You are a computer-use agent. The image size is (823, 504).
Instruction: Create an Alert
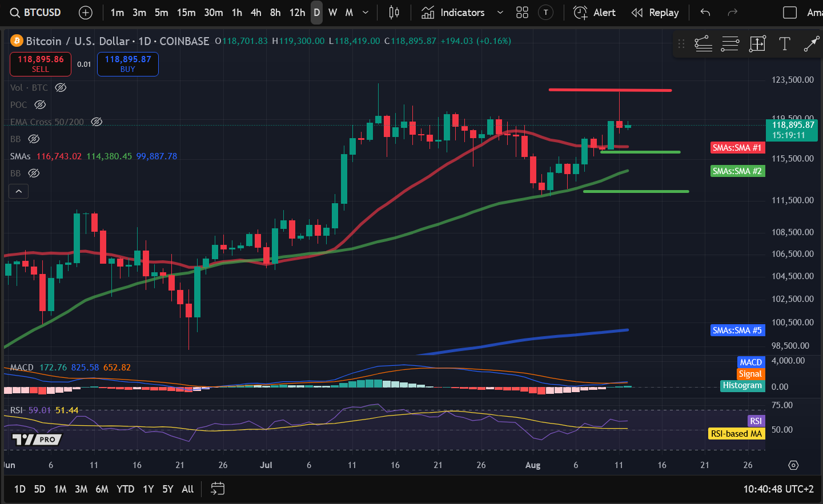(595, 13)
